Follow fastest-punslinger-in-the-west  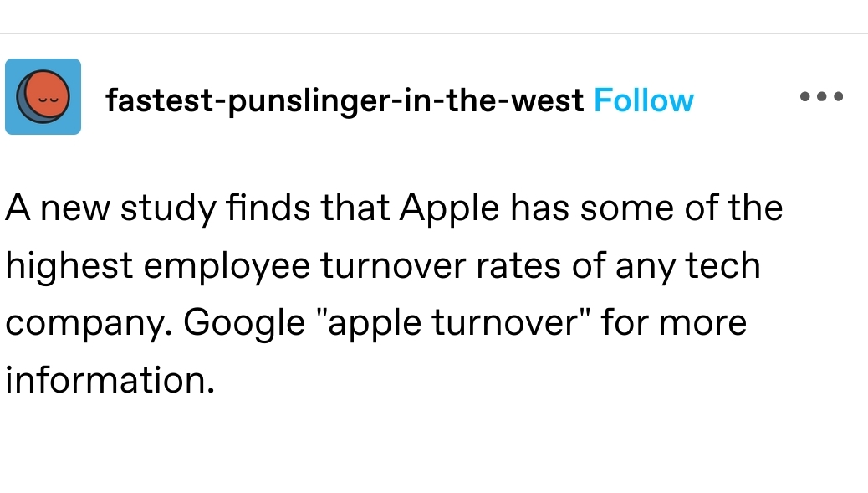(643, 100)
